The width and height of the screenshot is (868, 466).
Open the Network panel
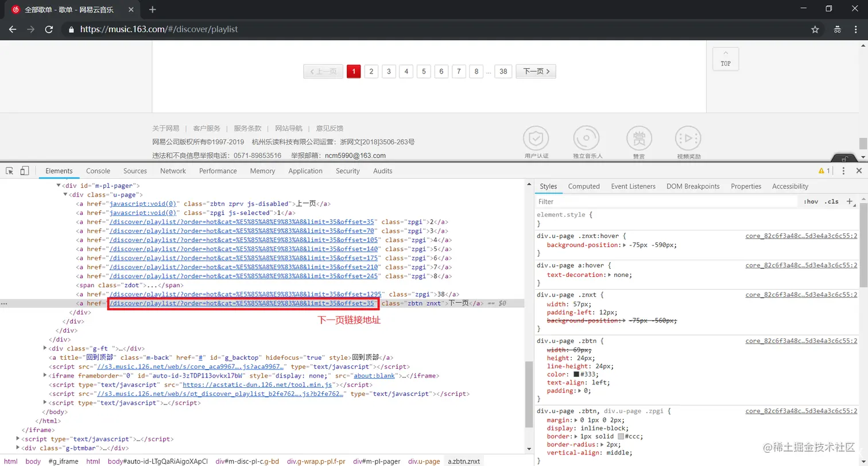tap(173, 171)
